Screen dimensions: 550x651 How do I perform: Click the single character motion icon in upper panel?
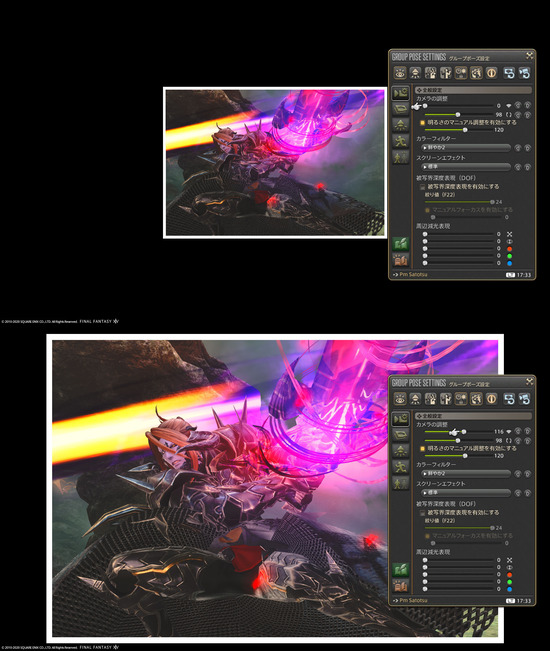(446, 73)
